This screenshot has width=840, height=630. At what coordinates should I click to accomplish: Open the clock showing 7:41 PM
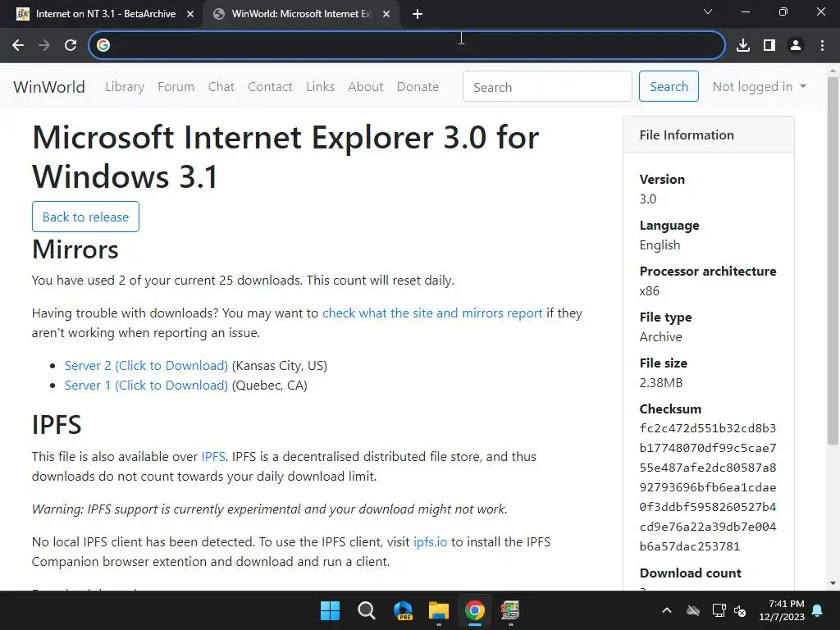[782, 610]
